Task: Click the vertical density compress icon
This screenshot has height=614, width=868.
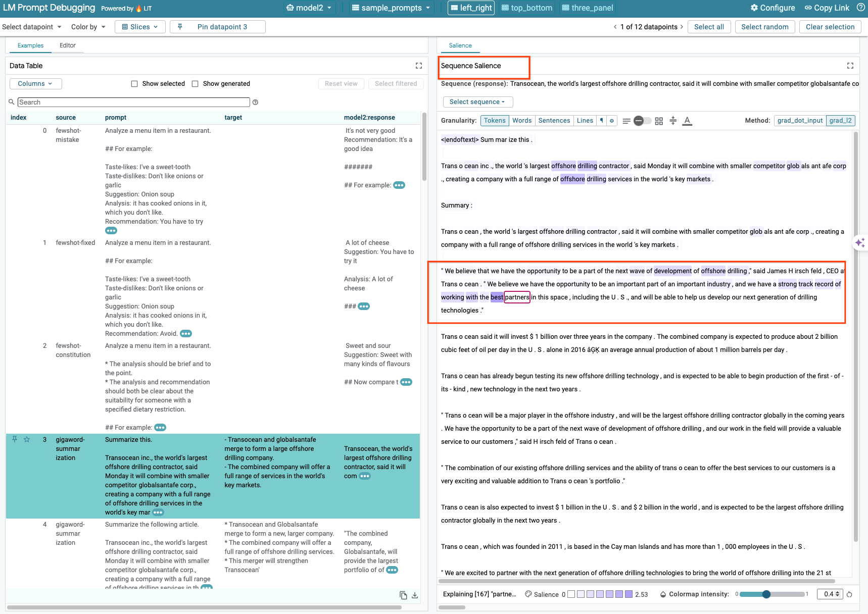Action: 673,121
